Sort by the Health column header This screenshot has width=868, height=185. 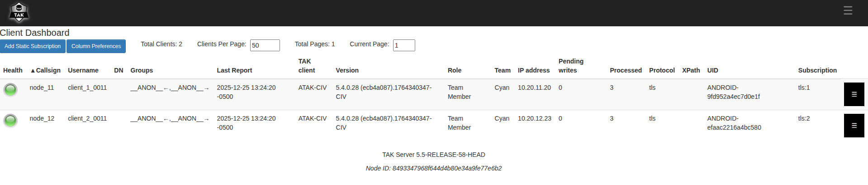(13, 70)
